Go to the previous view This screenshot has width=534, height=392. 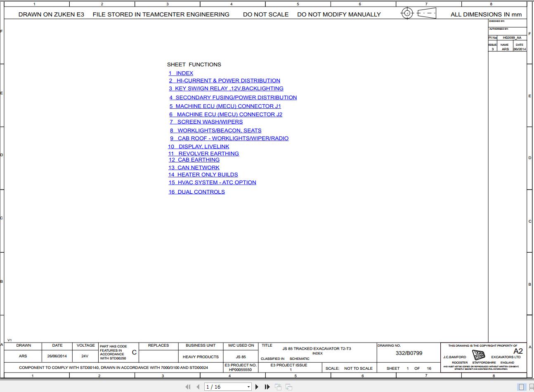coord(278,387)
